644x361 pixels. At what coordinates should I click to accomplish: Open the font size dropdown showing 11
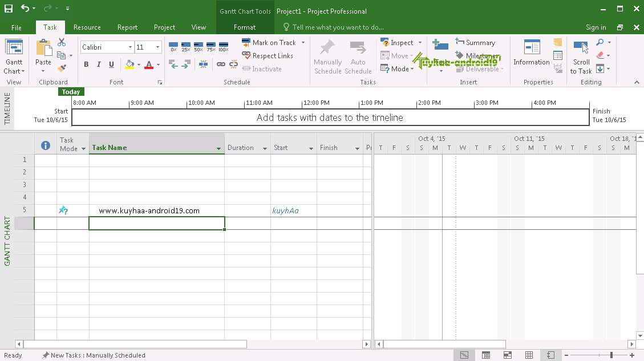tap(157, 47)
